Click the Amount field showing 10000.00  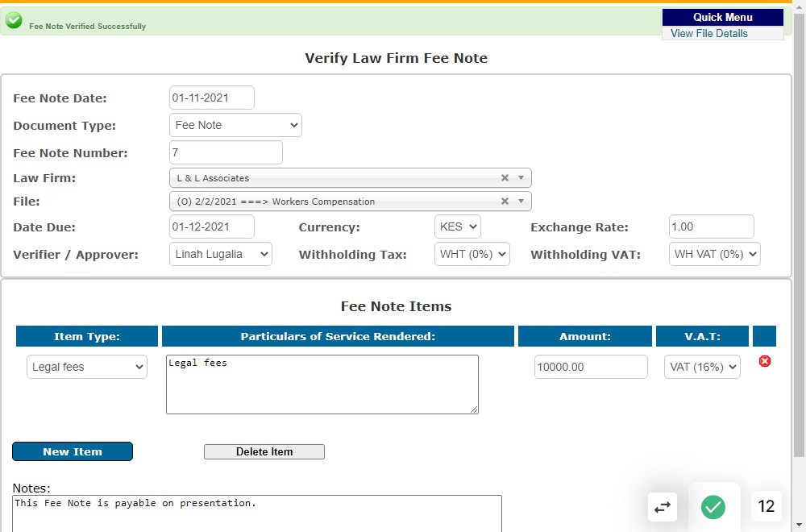pos(591,367)
